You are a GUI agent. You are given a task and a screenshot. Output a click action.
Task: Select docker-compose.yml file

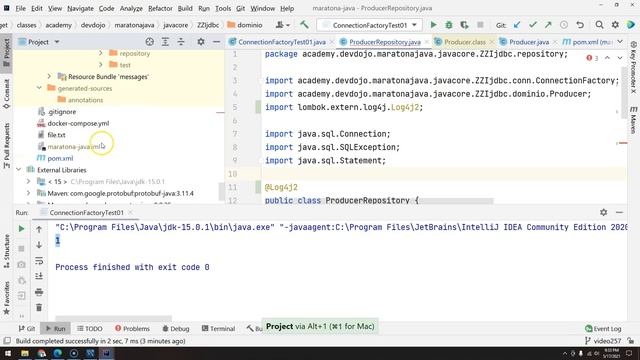78,123
